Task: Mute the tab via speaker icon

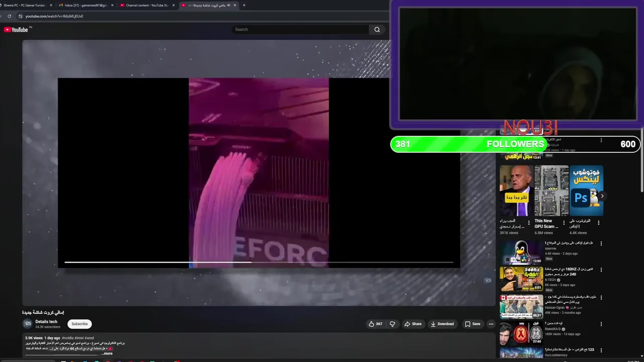Action: [x=228, y=5]
